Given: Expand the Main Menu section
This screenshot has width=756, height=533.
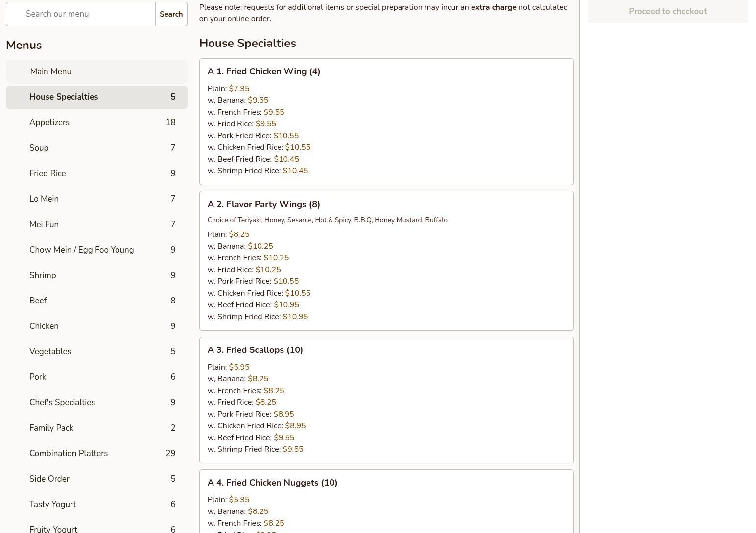Looking at the screenshot, I should (96, 72).
